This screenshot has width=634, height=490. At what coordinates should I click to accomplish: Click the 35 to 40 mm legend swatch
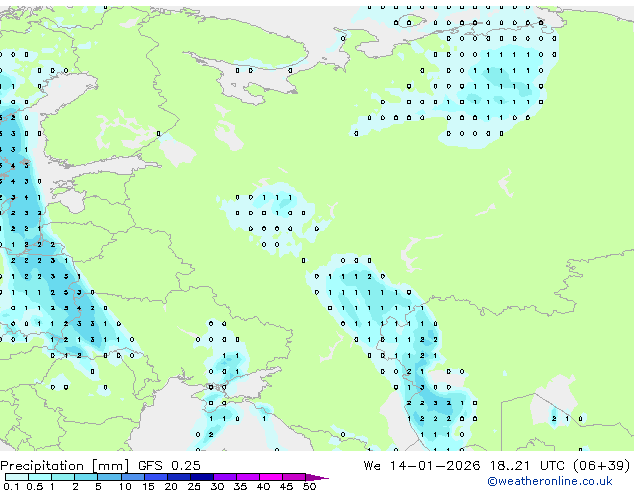(x=248, y=477)
